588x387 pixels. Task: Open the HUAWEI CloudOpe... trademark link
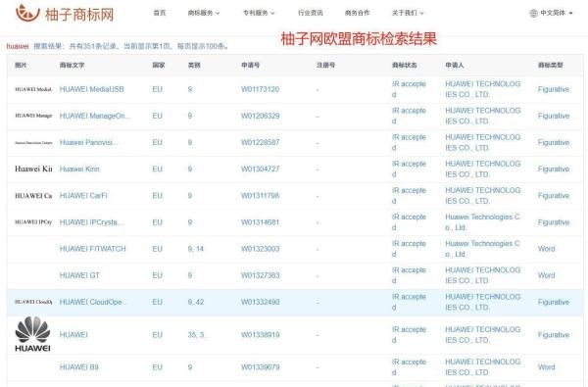pyautogui.click(x=93, y=302)
